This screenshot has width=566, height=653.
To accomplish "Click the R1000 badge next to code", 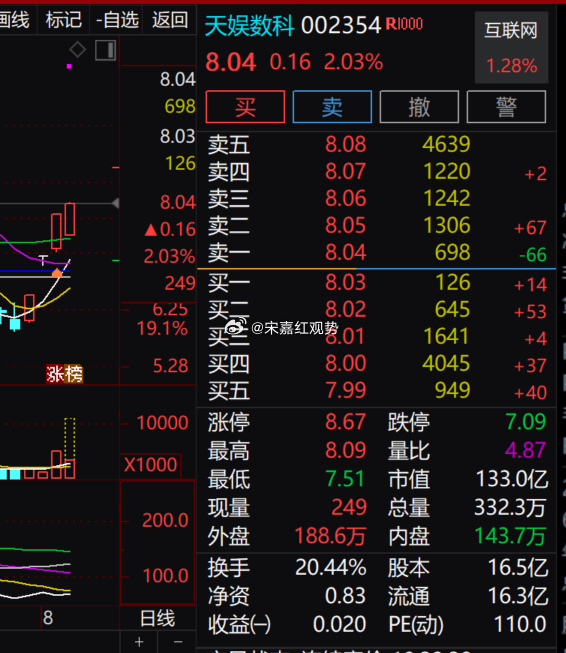I will 404,24.
